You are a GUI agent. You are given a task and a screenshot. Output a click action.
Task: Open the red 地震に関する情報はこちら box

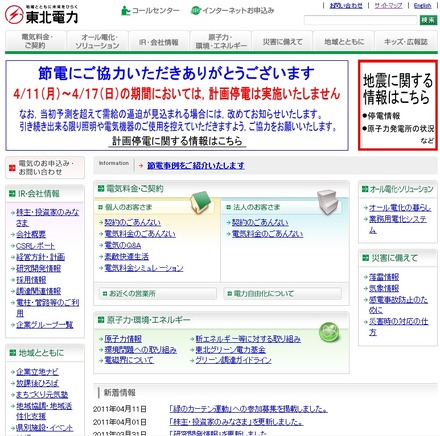pyautogui.click(x=398, y=105)
